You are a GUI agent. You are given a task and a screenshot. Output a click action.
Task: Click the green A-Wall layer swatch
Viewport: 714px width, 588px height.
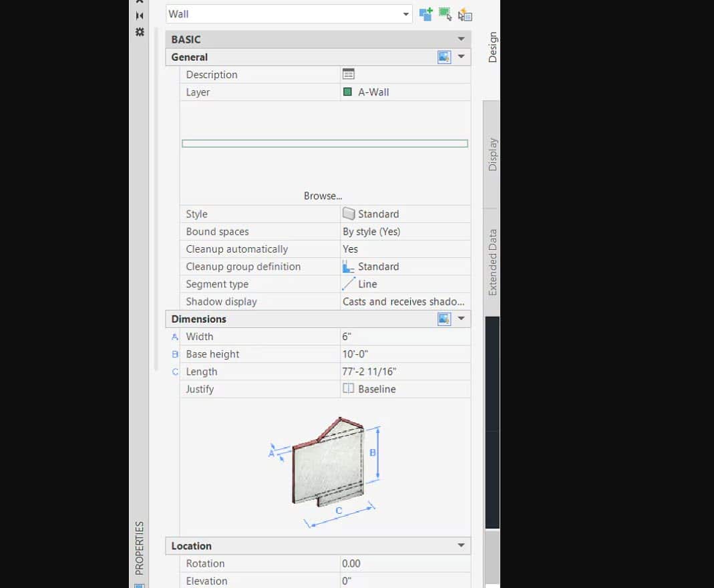(x=347, y=92)
